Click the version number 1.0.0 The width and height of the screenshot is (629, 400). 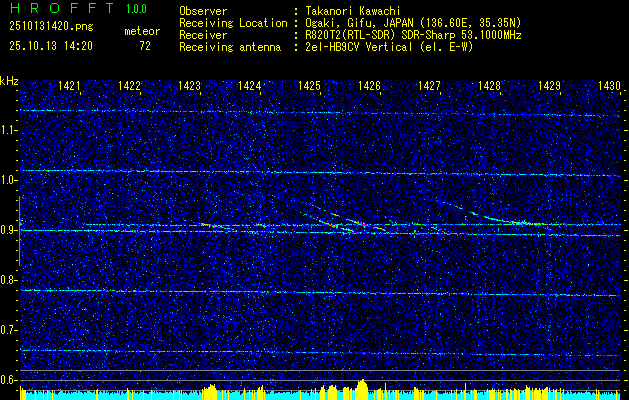pyautogui.click(x=136, y=9)
